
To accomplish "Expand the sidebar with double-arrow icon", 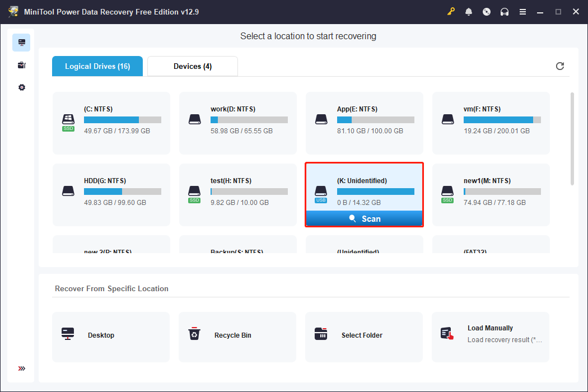I will (21, 368).
